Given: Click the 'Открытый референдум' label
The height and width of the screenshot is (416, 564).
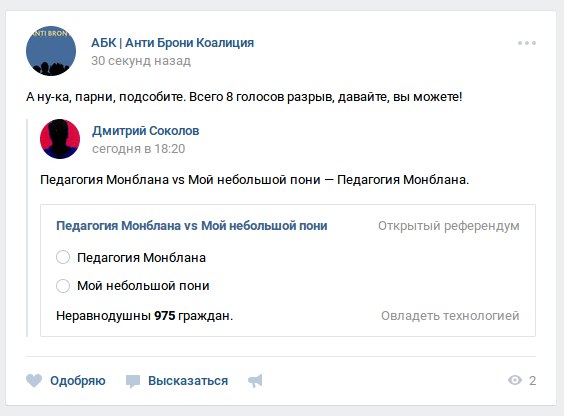Looking at the screenshot, I should point(449,226).
